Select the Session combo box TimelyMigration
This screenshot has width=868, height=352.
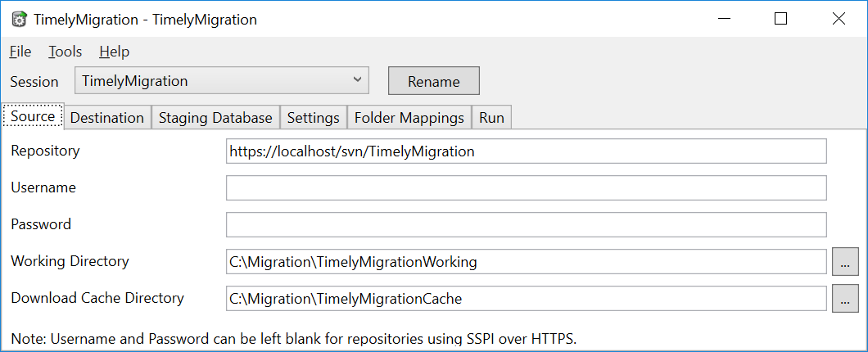(221, 81)
